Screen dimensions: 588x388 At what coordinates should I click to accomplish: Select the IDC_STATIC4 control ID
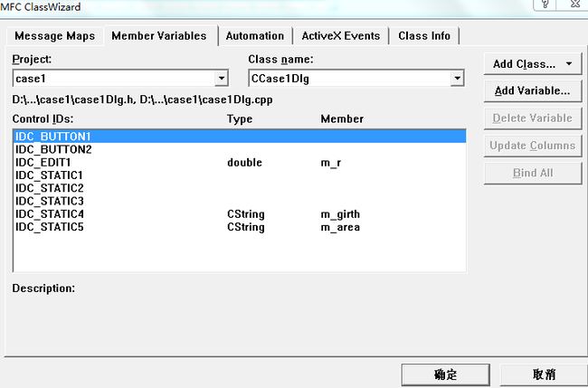(50, 214)
